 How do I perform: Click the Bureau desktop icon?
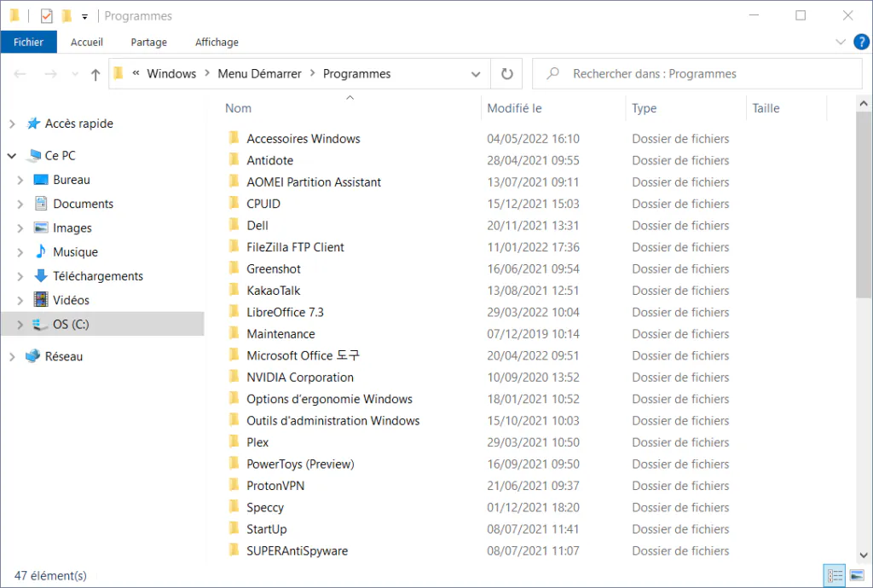point(41,180)
